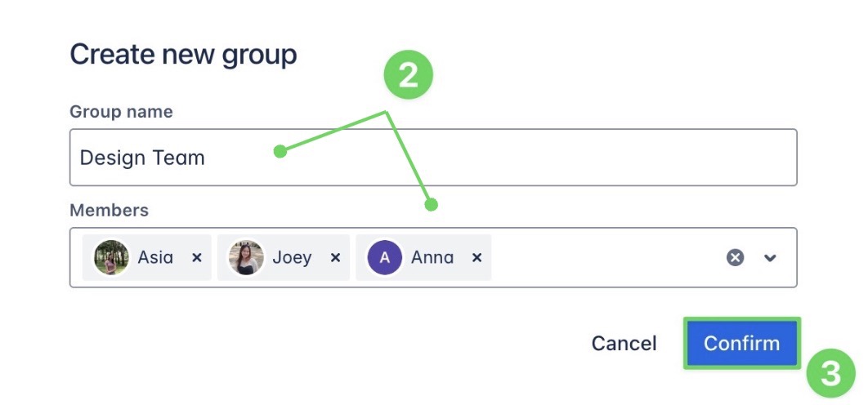This screenshot has width=868, height=405.
Task: Cancel the group creation
Action: pos(624,344)
